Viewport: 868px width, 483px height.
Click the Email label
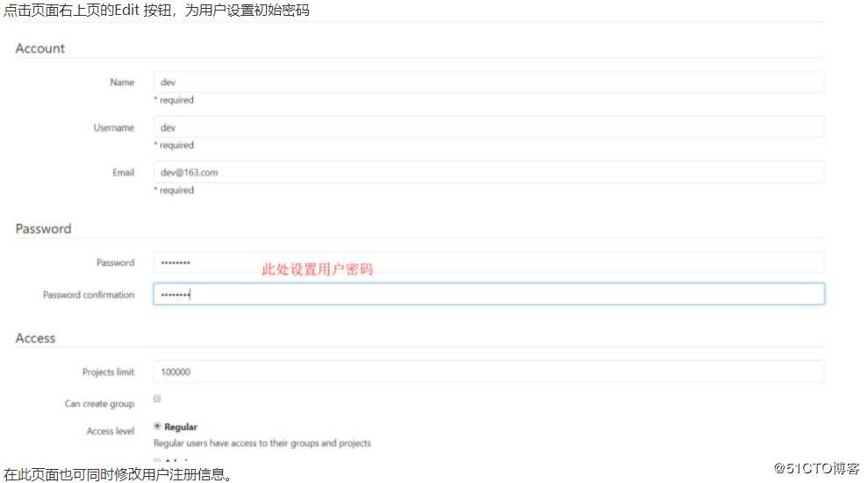click(123, 172)
